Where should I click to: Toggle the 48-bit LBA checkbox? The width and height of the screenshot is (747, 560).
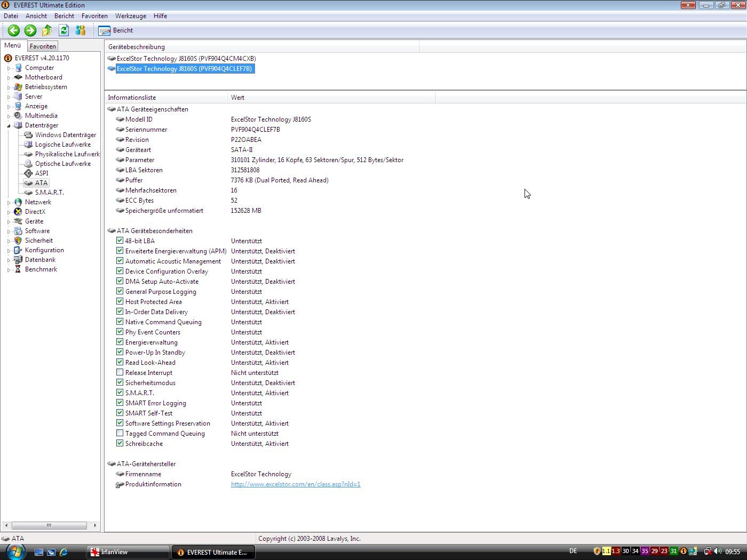click(120, 241)
